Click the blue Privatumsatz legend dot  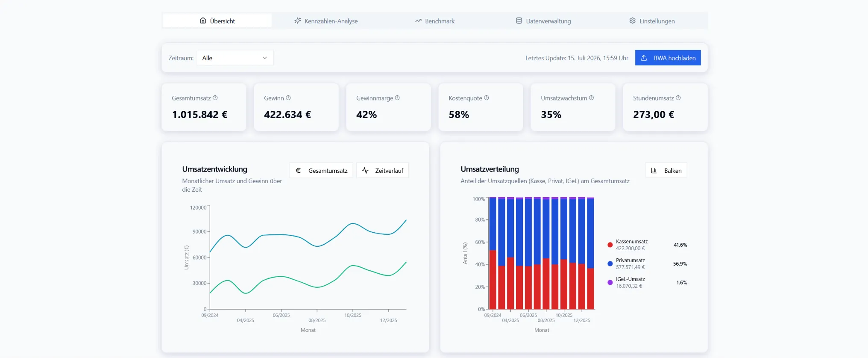coord(610,263)
